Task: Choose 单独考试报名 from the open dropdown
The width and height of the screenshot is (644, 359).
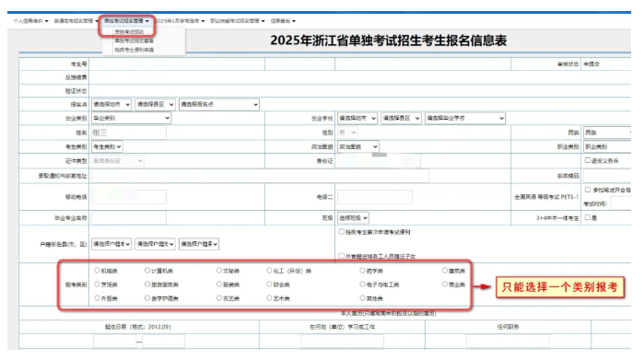Action: (129, 31)
